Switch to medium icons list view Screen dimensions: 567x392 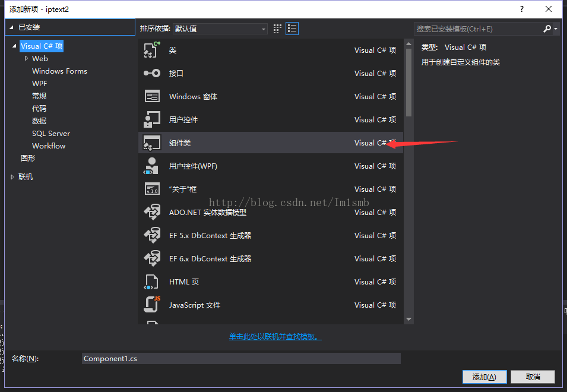click(x=292, y=29)
